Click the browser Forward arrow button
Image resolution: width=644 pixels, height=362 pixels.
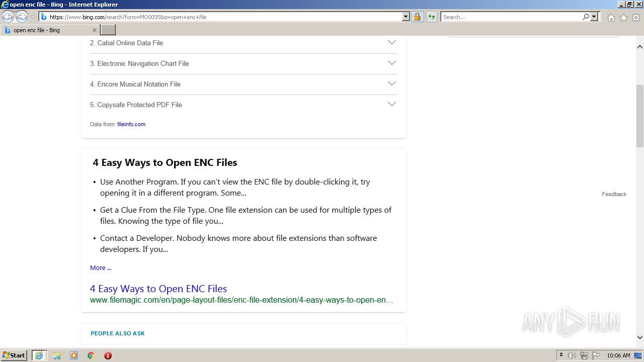pos(22,17)
